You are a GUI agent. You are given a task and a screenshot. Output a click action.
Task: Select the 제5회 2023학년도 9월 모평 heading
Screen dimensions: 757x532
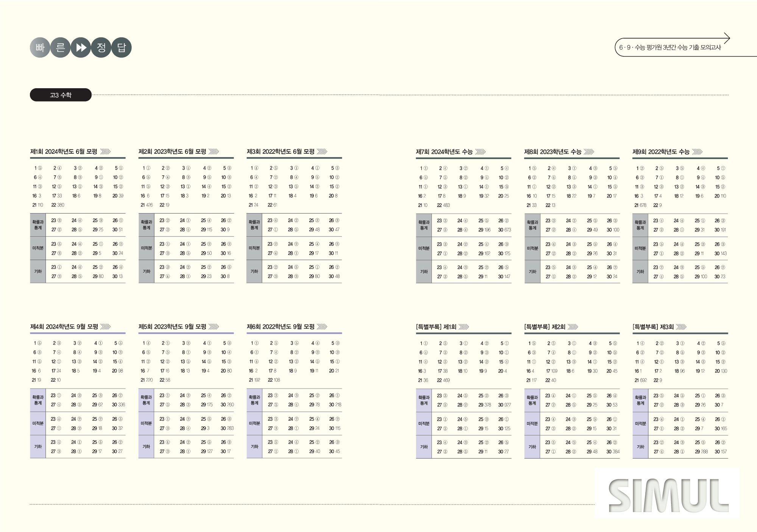pyautogui.click(x=172, y=327)
